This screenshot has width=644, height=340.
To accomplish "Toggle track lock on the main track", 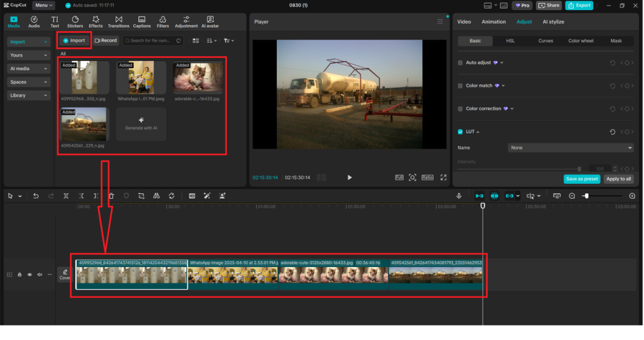I will click(x=19, y=275).
